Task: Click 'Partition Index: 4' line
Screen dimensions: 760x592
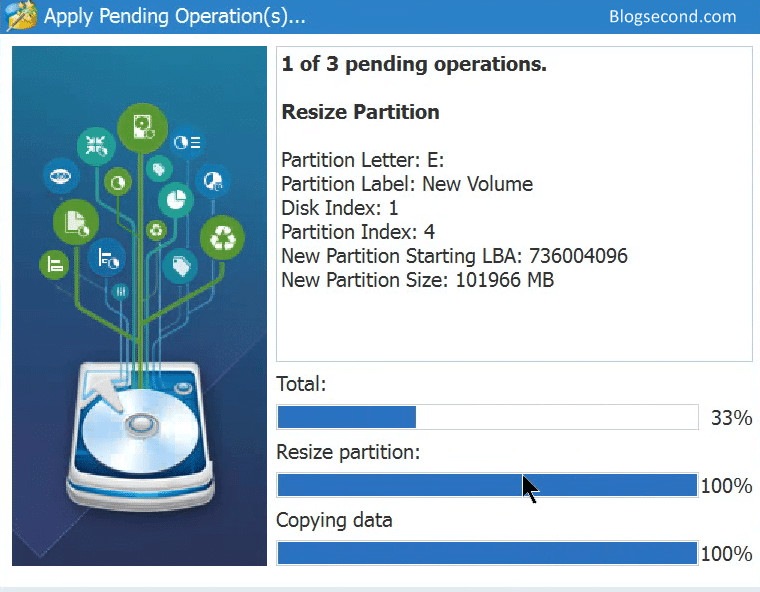Action: [358, 232]
